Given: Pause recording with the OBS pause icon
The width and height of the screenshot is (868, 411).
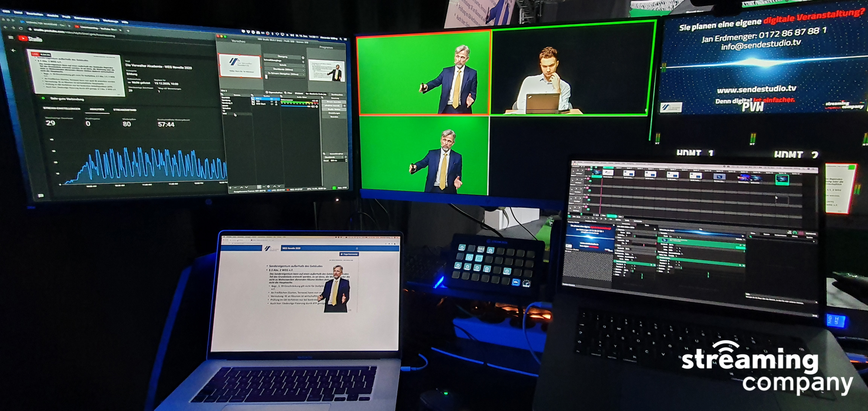Looking at the screenshot, I should [344, 106].
